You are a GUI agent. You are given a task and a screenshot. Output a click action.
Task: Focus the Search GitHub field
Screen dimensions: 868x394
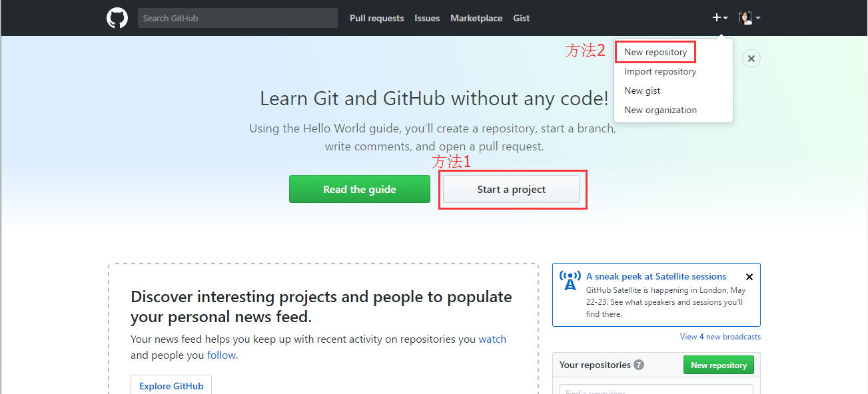(x=238, y=18)
